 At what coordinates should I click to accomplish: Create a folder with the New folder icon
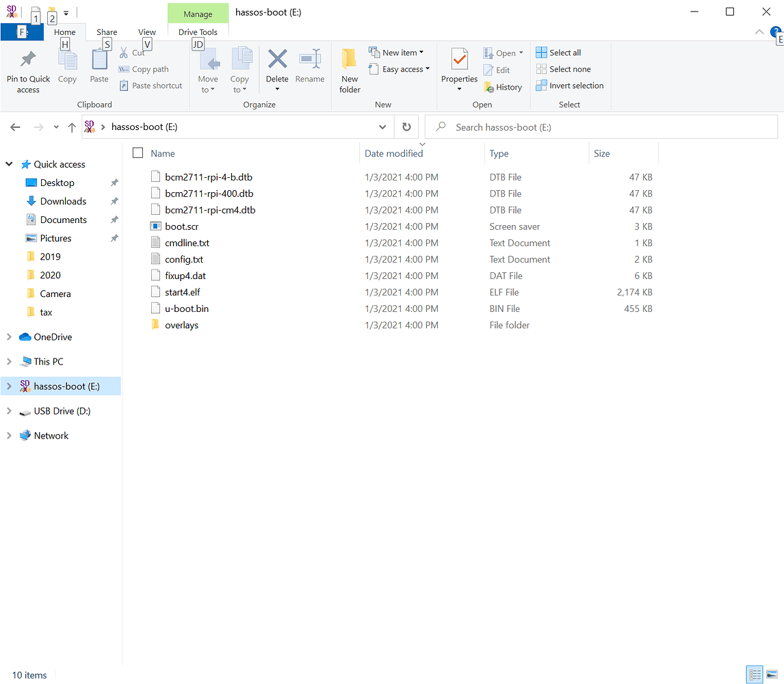350,68
